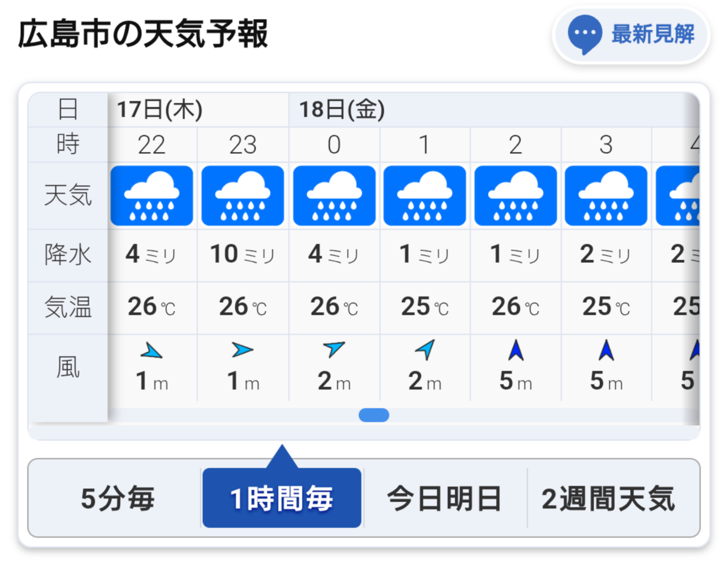The image size is (728, 573).
Task: Click the wind arrow icon at hour 1
Action: pos(425,350)
